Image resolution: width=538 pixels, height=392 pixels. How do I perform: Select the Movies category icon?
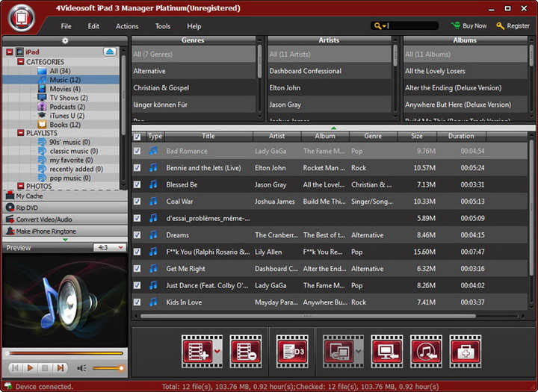point(42,89)
